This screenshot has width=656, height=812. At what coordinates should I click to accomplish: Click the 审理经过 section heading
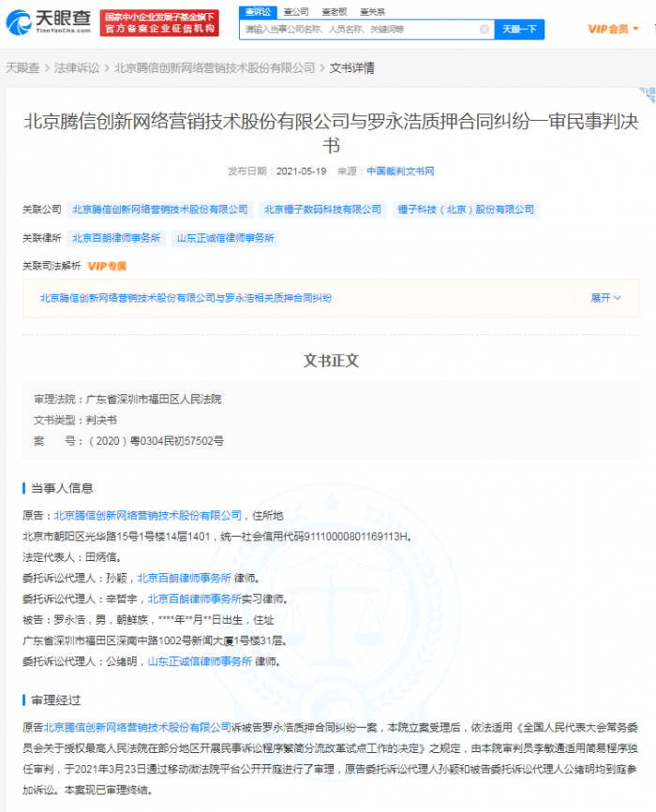pos(55,701)
